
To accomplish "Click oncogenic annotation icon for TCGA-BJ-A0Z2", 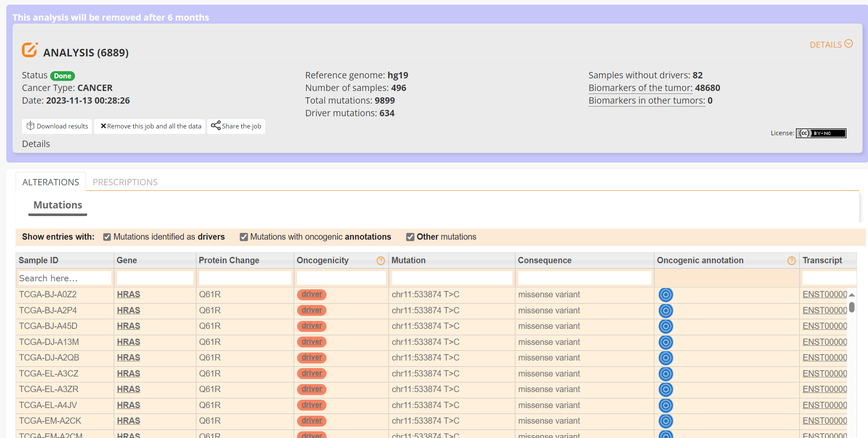I will (x=666, y=295).
